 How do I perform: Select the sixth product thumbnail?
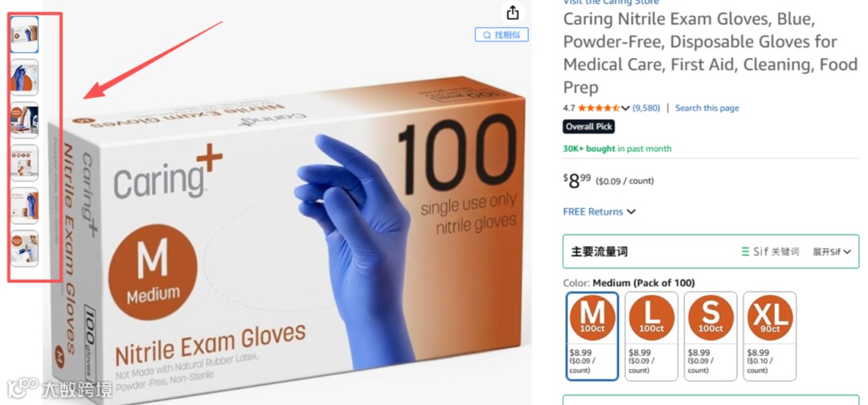point(24,247)
